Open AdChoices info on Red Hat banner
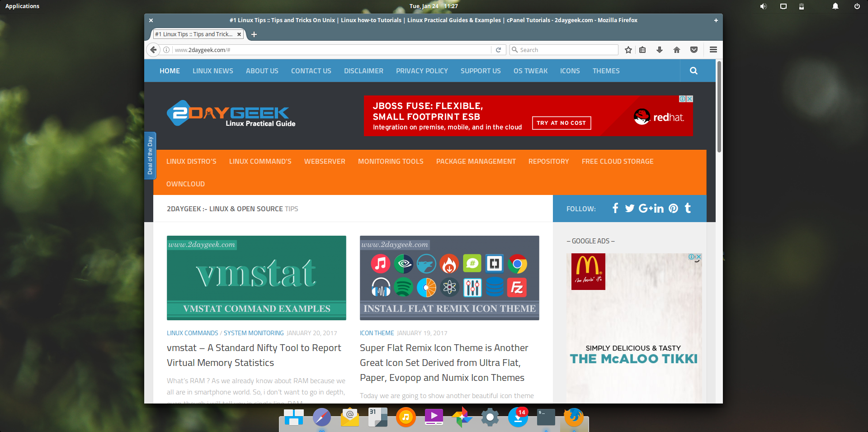 683,99
